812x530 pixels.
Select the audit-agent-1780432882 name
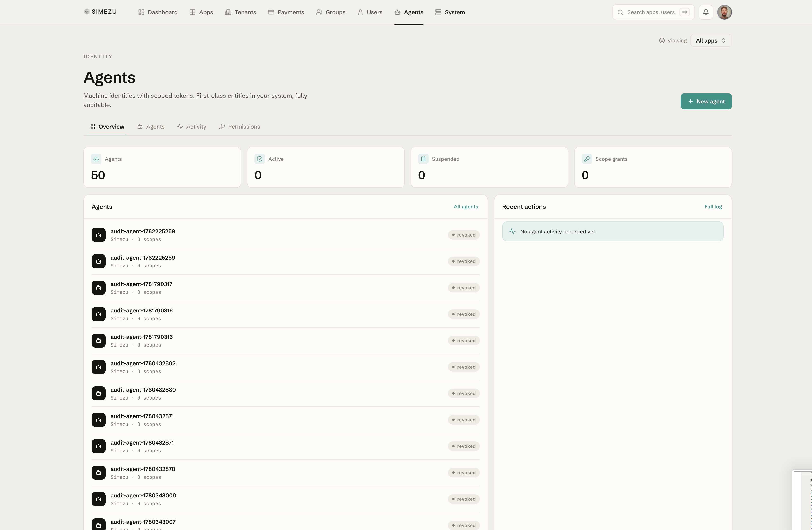(143, 363)
